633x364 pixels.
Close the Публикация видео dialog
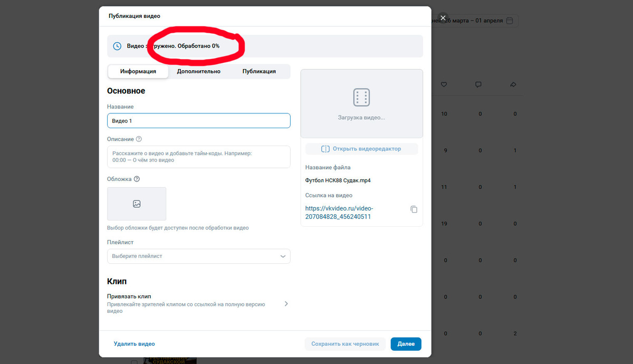(443, 18)
